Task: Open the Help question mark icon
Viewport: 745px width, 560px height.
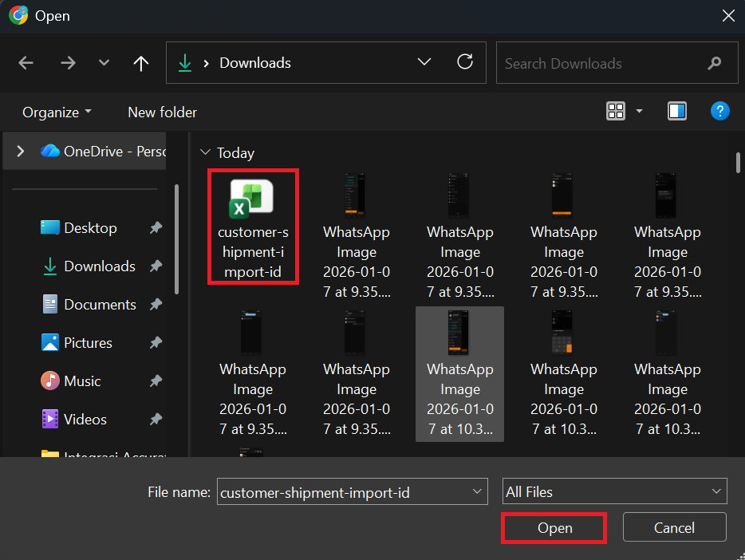Action: [719, 112]
